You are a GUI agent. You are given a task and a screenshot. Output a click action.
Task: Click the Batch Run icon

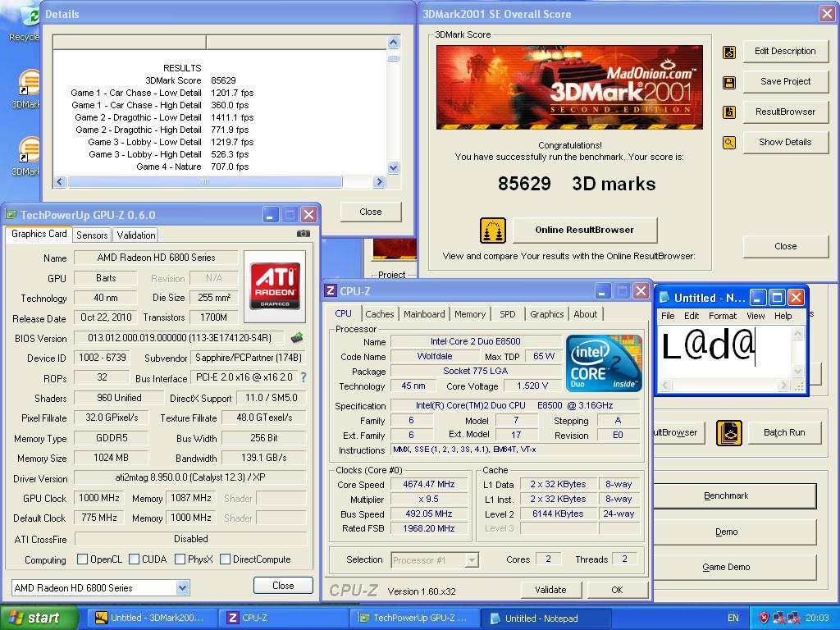click(x=729, y=433)
